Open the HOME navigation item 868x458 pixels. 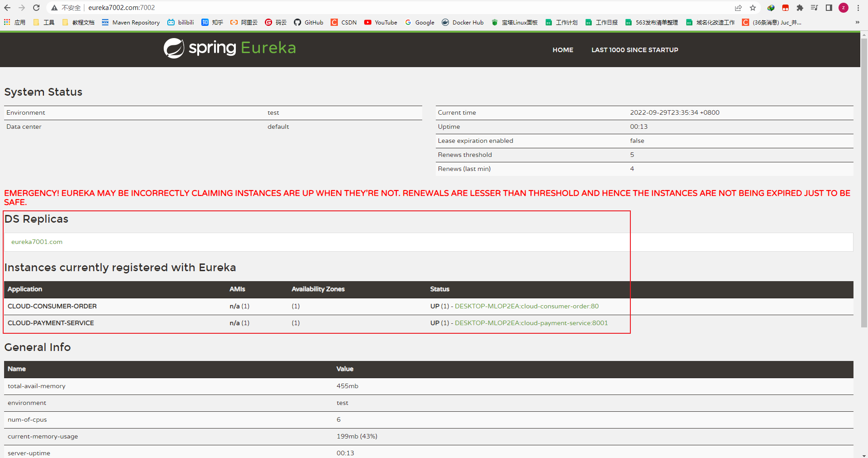tap(563, 50)
